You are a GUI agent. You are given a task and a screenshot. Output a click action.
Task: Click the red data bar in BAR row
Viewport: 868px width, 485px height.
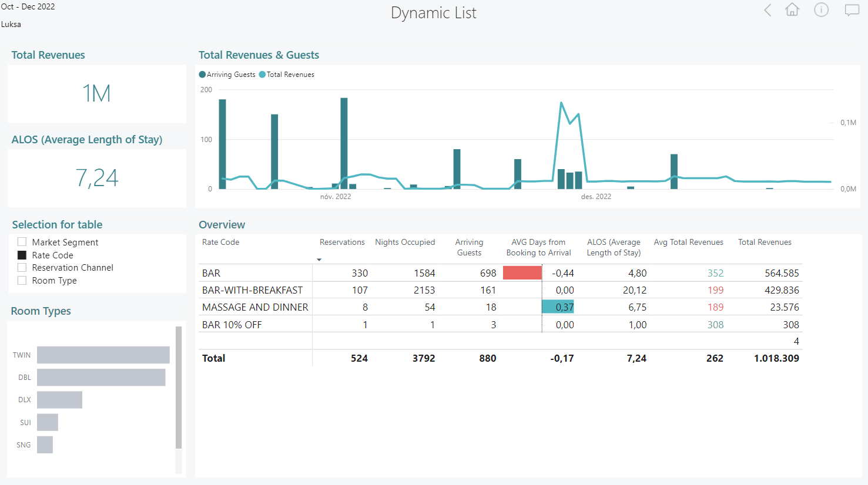click(x=522, y=273)
